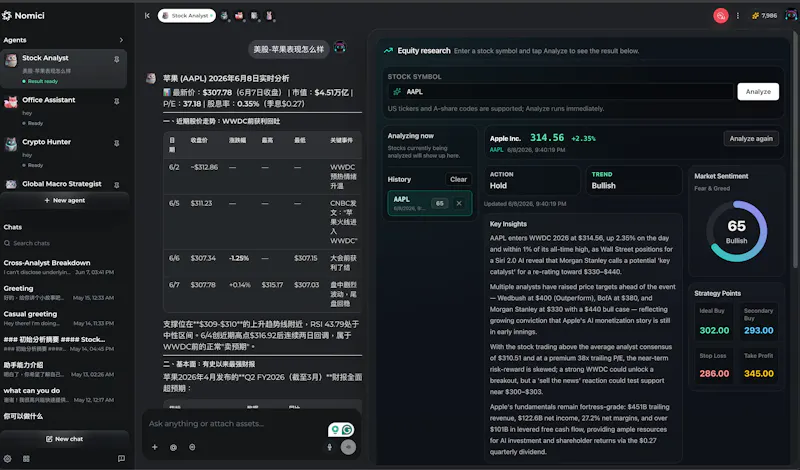Open the three-dot more menu
Screen dimensions: 800x470
(x=737, y=16)
